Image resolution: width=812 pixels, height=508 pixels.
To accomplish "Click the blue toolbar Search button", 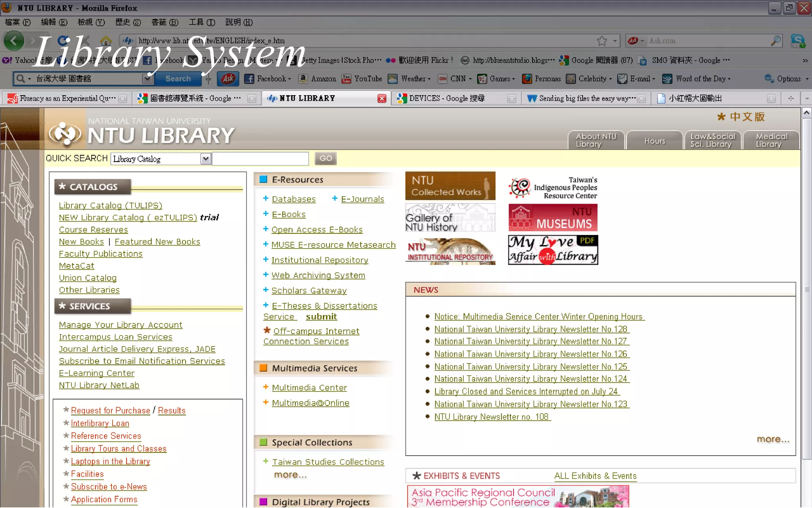I will [x=178, y=79].
